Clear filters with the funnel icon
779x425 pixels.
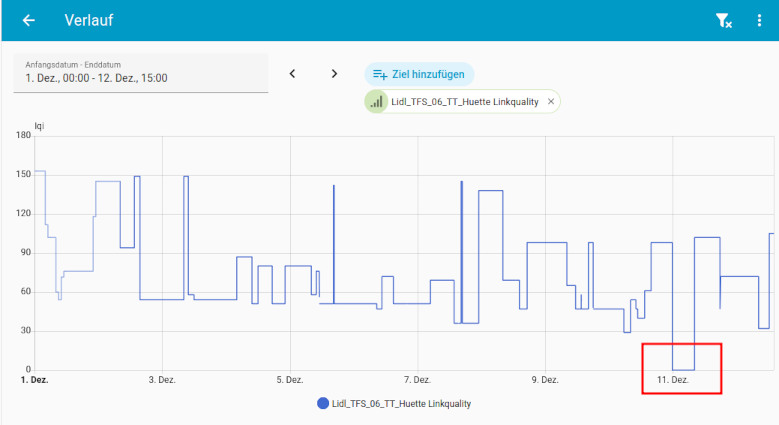click(723, 20)
